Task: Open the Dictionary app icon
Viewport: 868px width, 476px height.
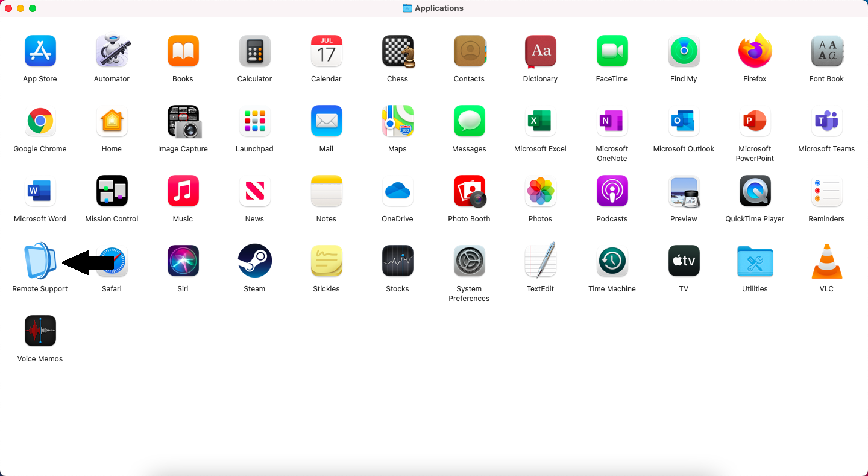Action: (x=540, y=51)
